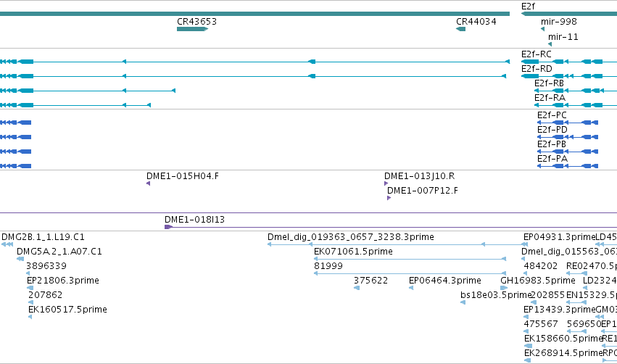Open the 484202 feature label

(541, 266)
